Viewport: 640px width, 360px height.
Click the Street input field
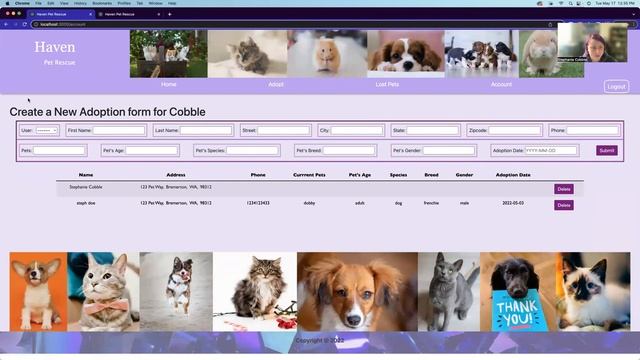283,130
